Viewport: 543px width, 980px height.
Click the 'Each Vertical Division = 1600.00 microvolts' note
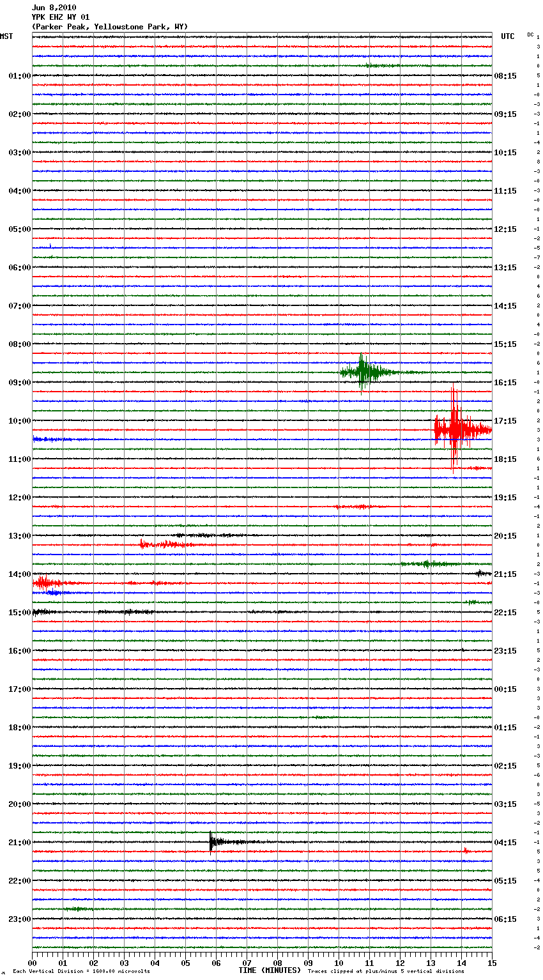tap(81, 972)
